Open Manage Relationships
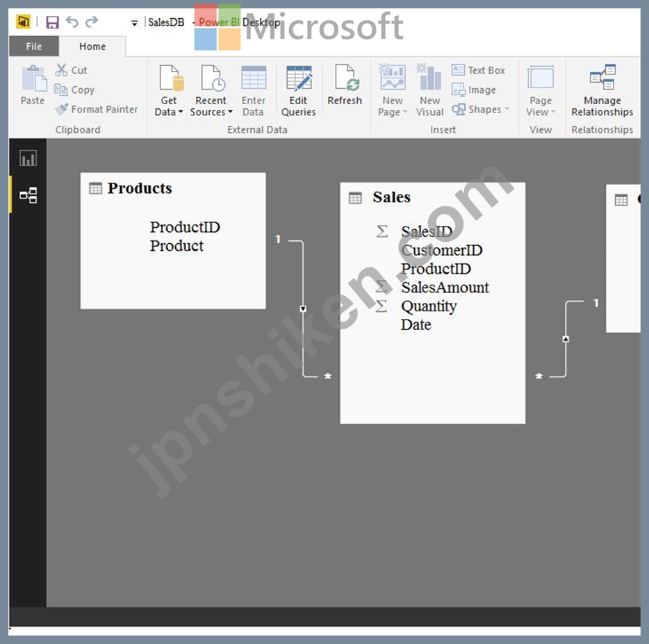Image resolution: width=649 pixels, height=644 pixels. pyautogui.click(x=602, y=90)
